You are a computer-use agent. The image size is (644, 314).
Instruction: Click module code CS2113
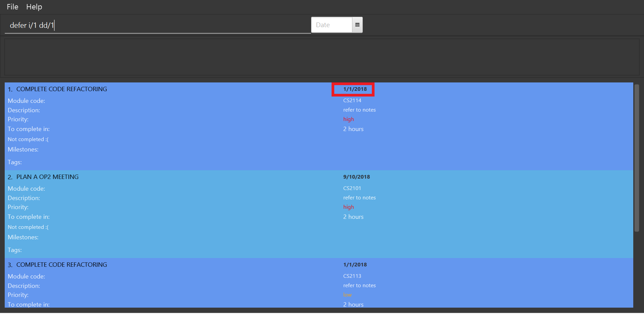click(352, 276)
